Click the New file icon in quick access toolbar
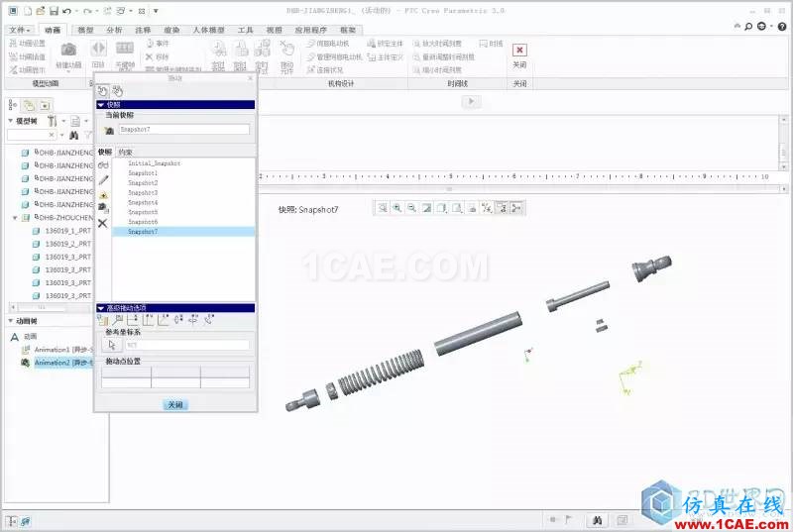Screen dimensions: 793x532 28,11
